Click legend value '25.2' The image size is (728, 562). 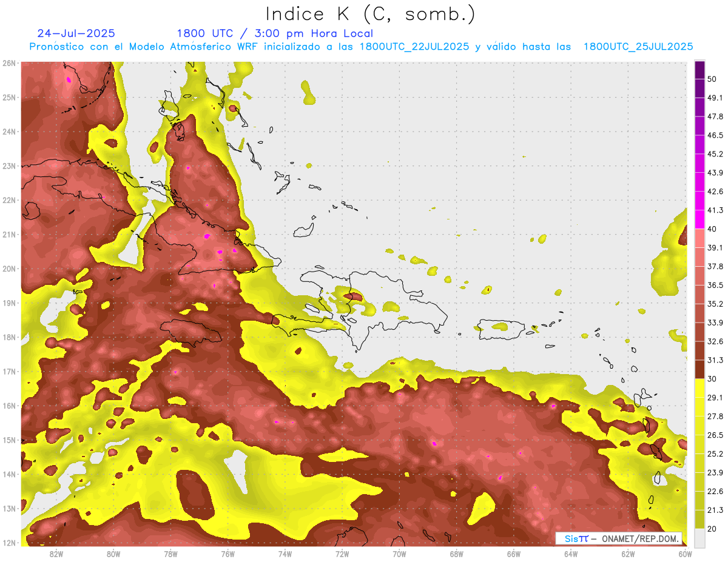715,453
